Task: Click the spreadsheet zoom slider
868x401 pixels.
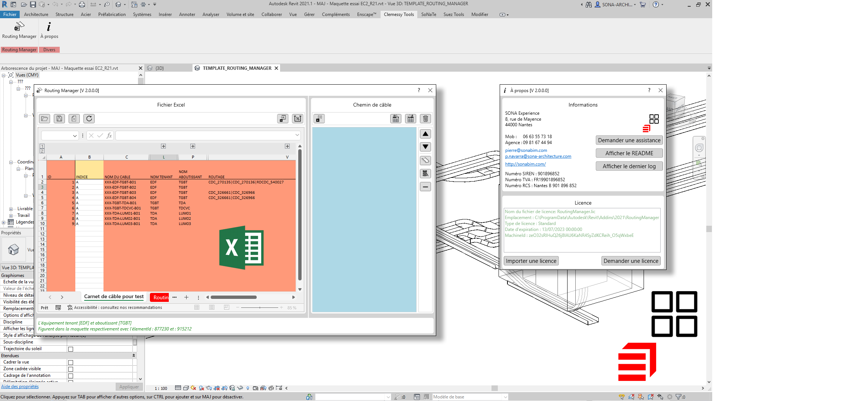Action: point(260,307)
